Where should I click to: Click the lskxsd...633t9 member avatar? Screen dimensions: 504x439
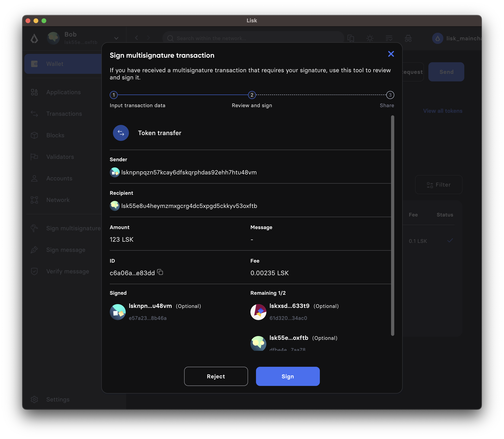258,312
